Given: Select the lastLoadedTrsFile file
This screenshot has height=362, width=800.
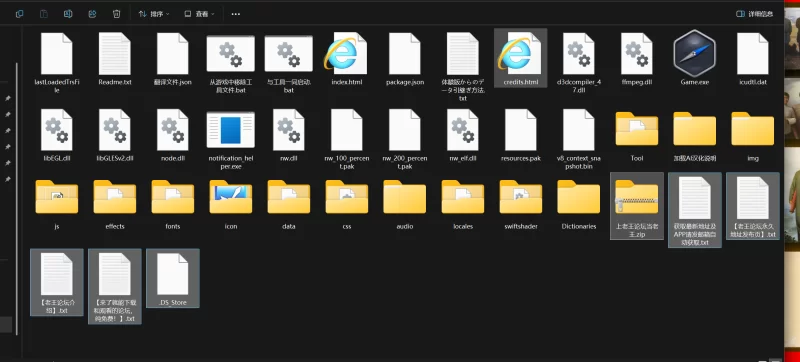Looking at the screenshot, I should pyautogui.click(x=57, y=63).
